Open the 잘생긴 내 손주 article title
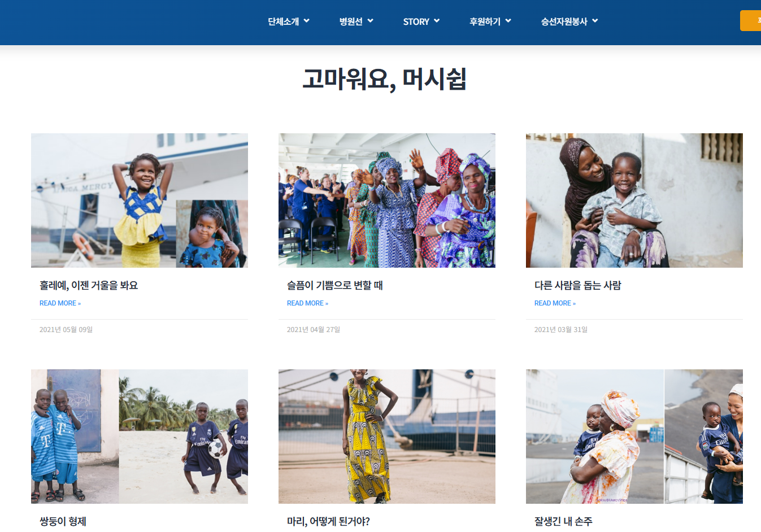Screen dimensions: 761x532 [563, 521]
